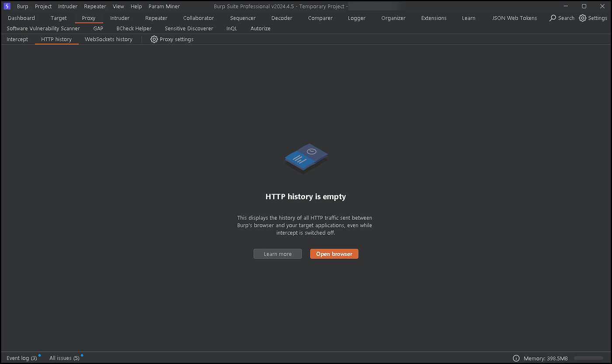Switch to the Intercept sub-tab
Image resolution: width=612 pixels, height=364 pixels.
[17, 39]
